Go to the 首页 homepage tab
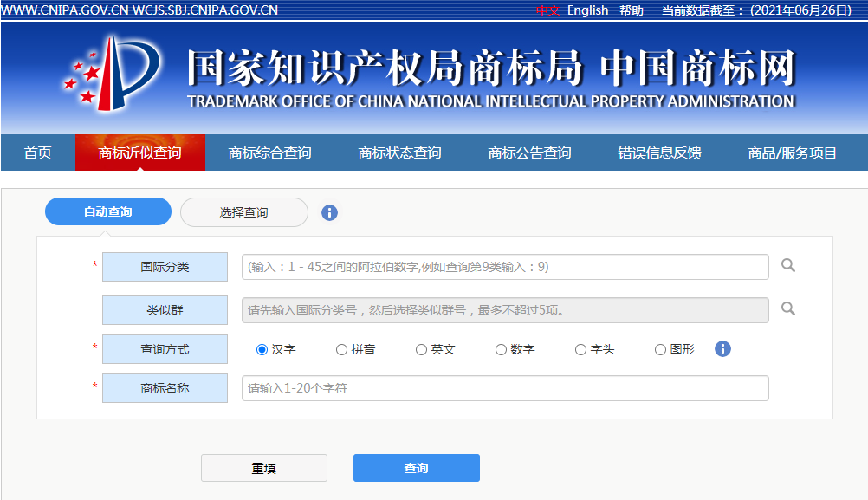Viewport: 868px width, 500px height. pos(36,152)
